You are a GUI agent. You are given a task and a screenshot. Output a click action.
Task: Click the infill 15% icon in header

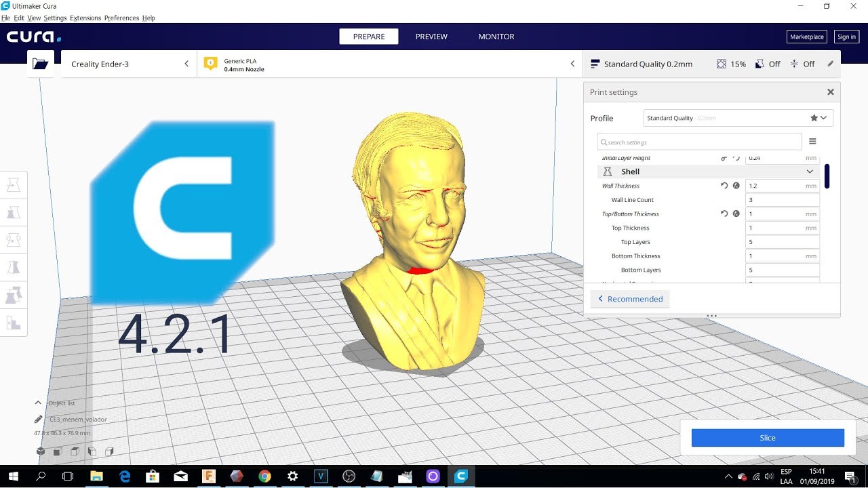(x=722, y=64)
